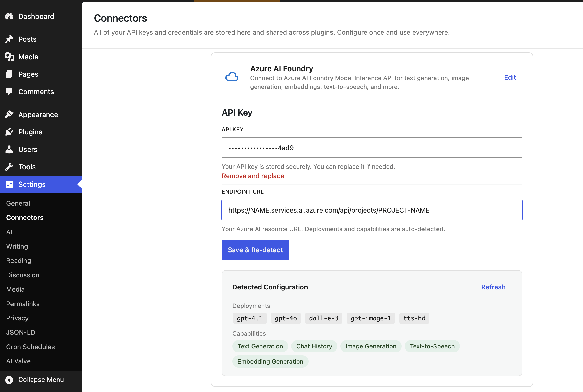This screenshot has width=583, height=392.
Task: Open Privacy settings
Action: (x=17, y=318)
